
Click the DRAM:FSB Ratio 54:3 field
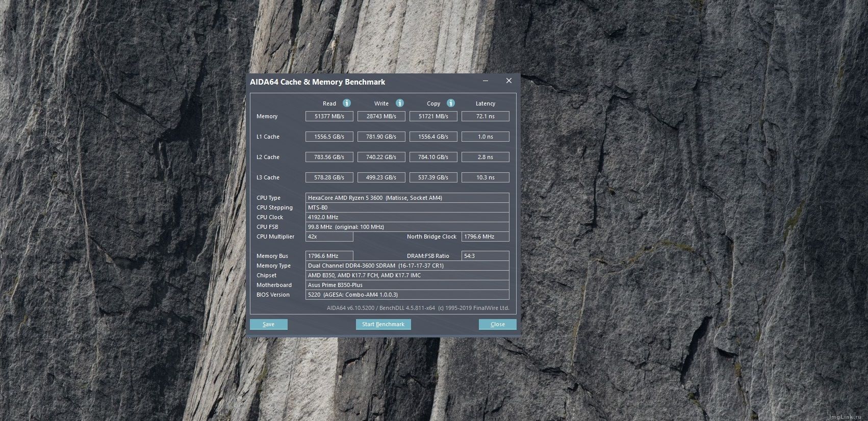coord(485,256)
